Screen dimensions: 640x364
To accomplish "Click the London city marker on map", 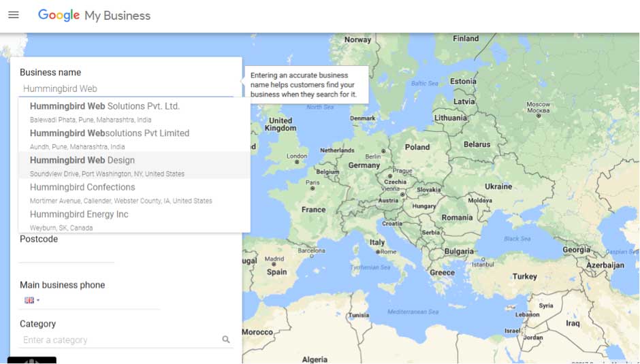I will (297, 162).
